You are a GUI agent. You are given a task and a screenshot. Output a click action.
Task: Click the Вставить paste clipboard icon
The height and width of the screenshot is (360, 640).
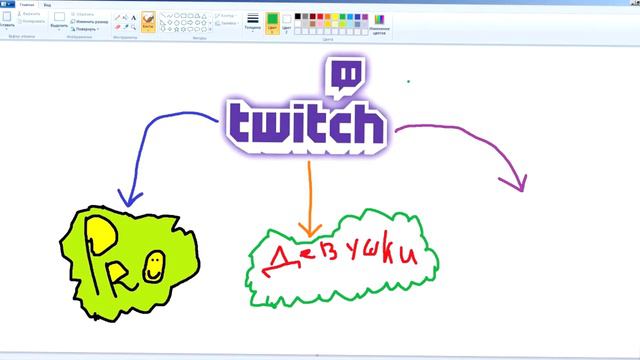click(x=7, y=16)
